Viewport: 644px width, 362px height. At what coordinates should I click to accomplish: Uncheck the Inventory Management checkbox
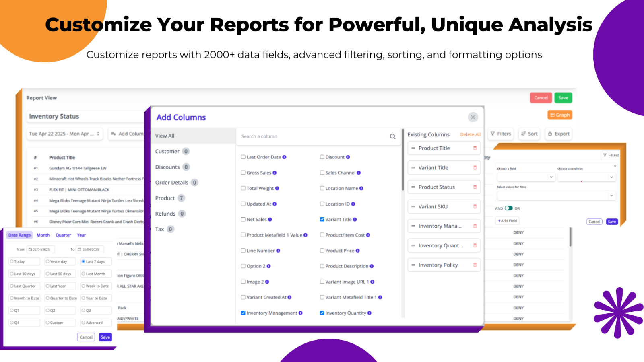pyautogui.click(x=243, y=313)
